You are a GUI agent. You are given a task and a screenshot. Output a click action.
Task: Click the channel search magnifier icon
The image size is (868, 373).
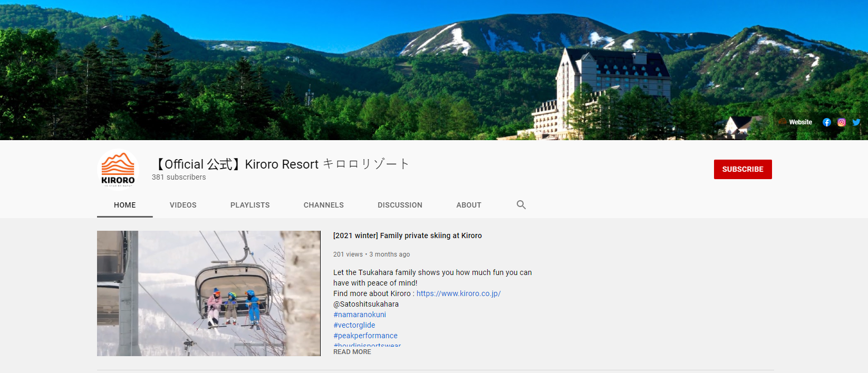521,205
